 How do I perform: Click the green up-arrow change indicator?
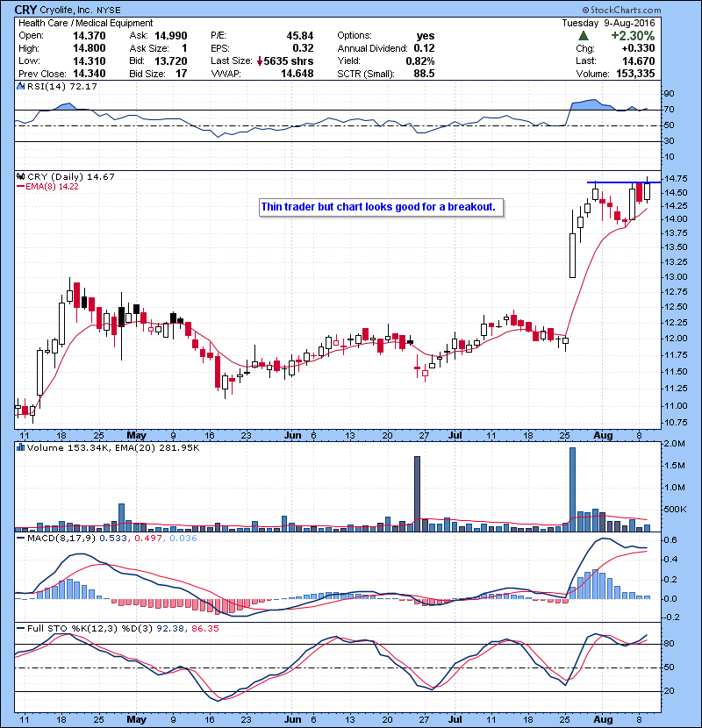(584, 36)
